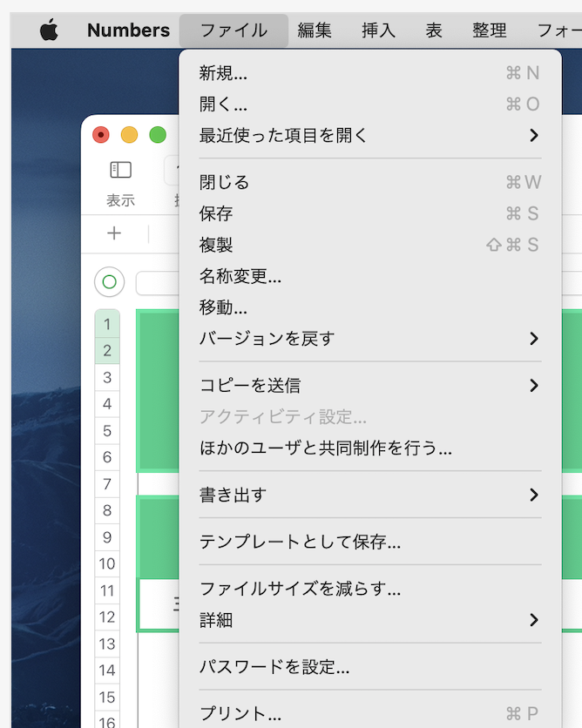Select row header 7
The image size is (582, 728).
point(107,484)
